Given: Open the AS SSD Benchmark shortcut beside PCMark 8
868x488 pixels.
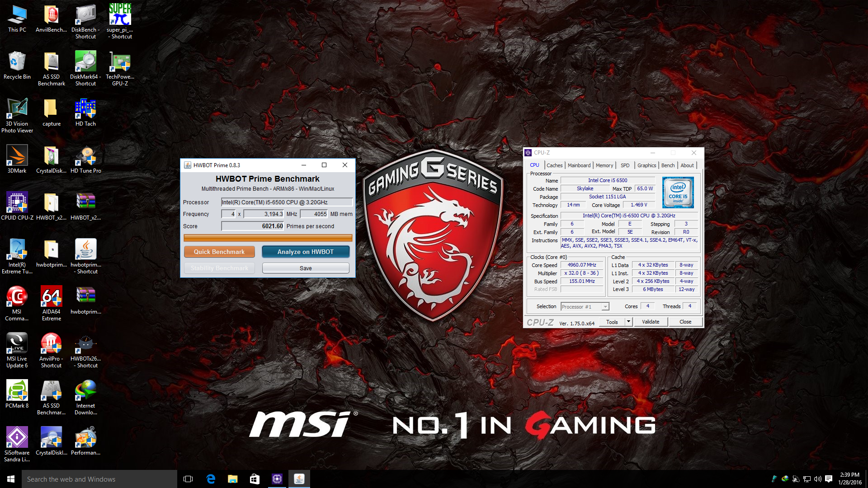Looking at the screenshot, I should 51,398.
